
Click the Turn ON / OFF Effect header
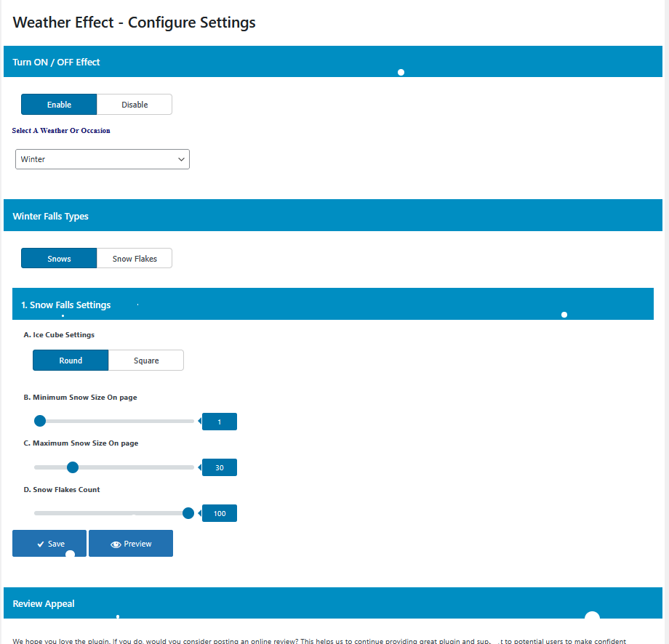tap(57, 62)
